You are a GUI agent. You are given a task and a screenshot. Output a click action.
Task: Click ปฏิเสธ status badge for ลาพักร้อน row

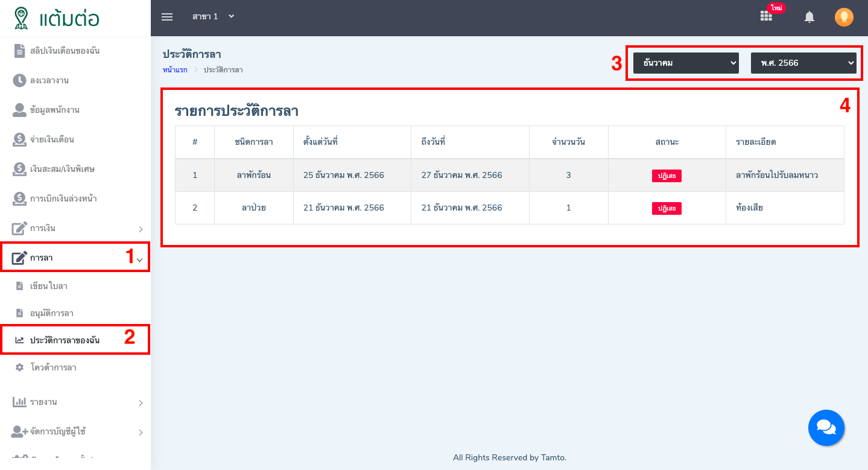(667, 176)
